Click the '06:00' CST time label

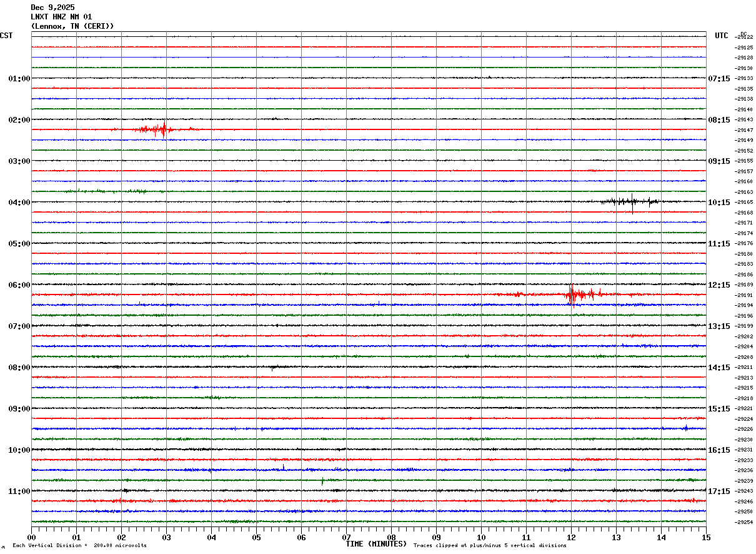click(x=19, y=285)
